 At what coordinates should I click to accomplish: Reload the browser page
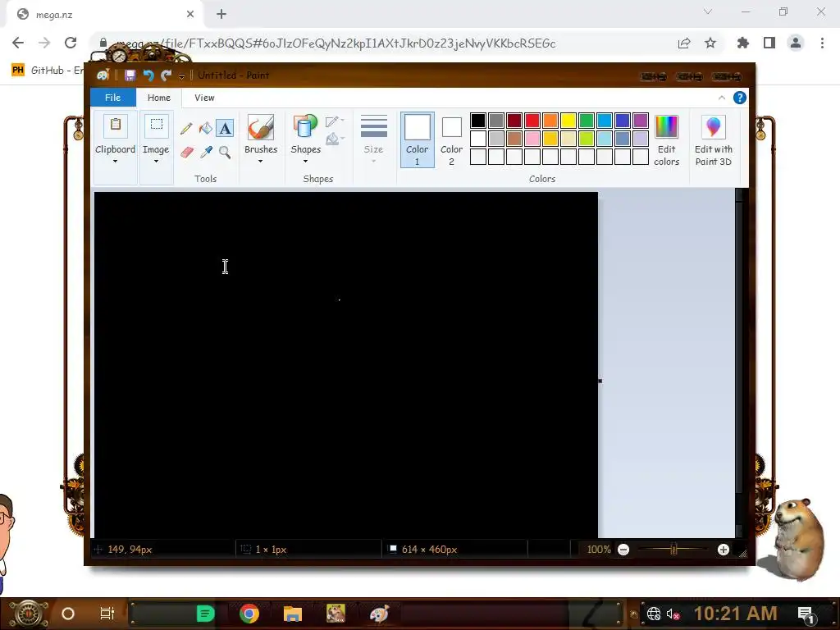coord(71,43)
